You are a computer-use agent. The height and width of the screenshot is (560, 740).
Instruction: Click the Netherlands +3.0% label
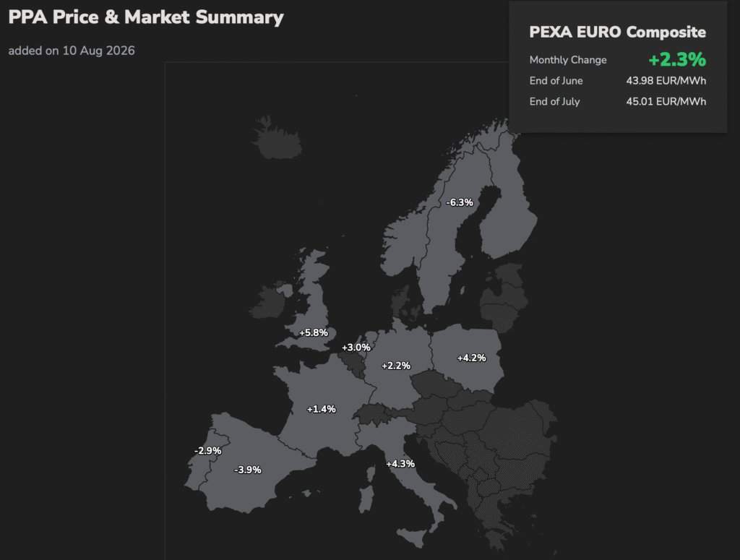(356, 348)
